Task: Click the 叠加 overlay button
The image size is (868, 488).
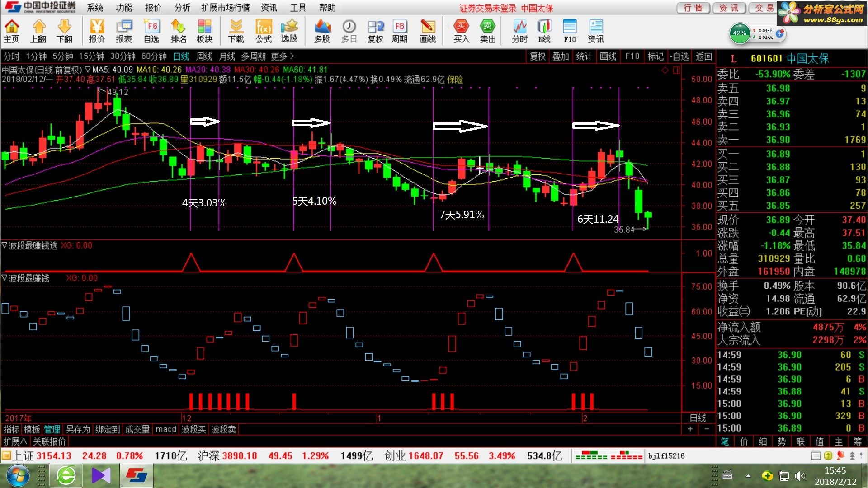Action: point(561,56)
